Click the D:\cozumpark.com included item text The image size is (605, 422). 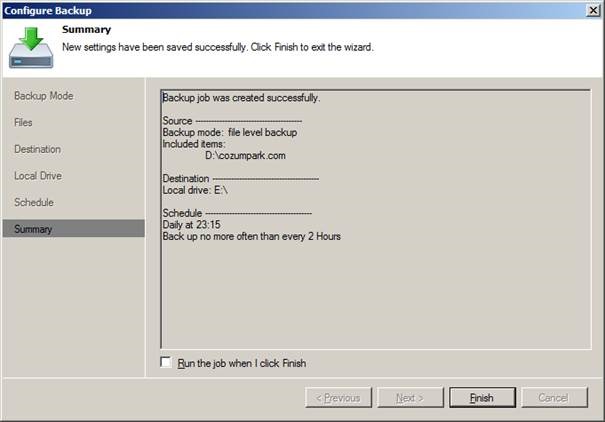coord(245,155)
